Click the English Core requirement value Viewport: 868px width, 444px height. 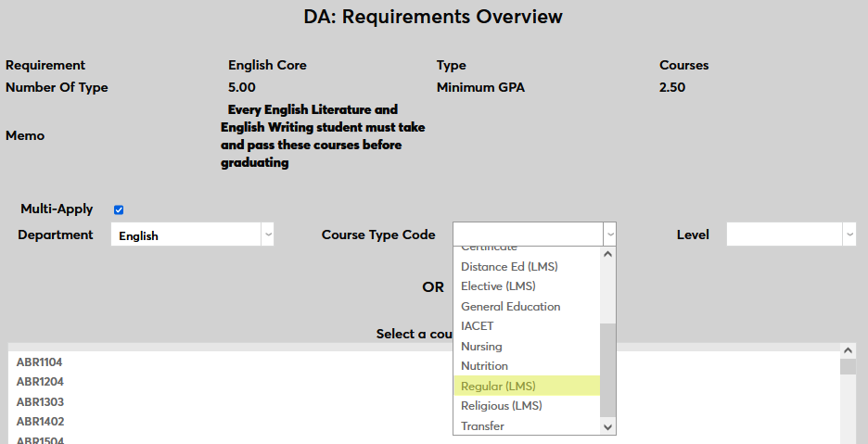[267, 65]
